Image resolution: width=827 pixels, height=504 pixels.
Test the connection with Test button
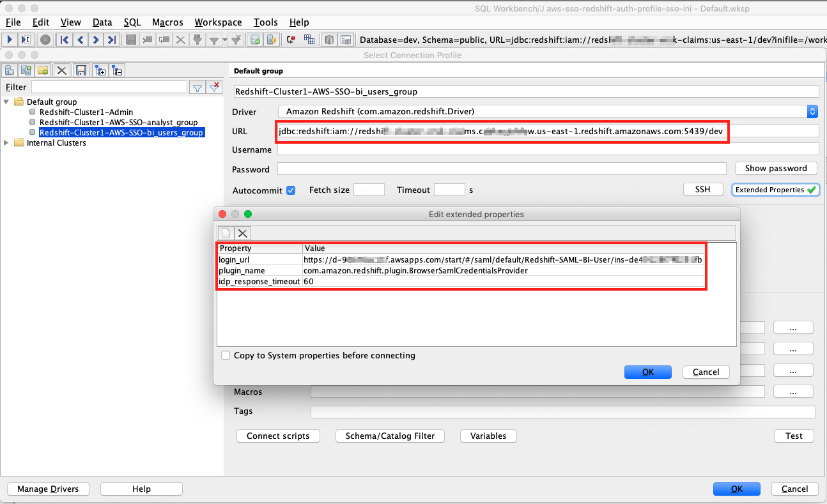794,436
